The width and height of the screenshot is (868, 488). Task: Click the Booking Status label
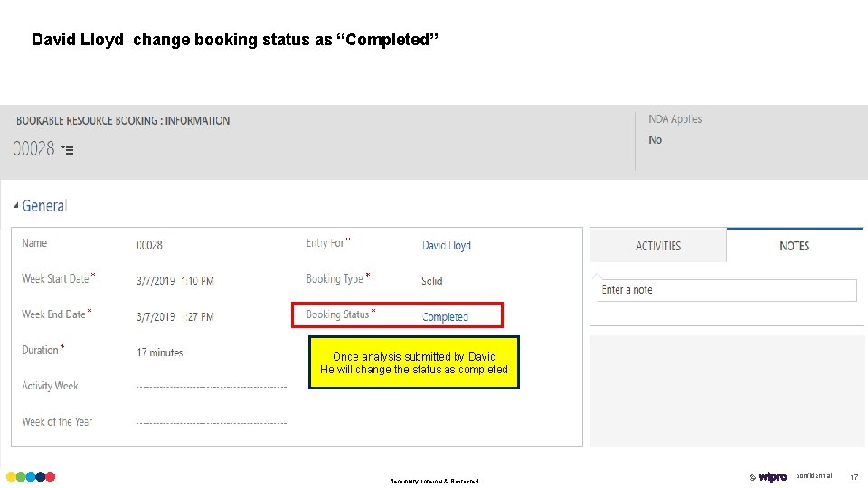click(x=337, y=314)
